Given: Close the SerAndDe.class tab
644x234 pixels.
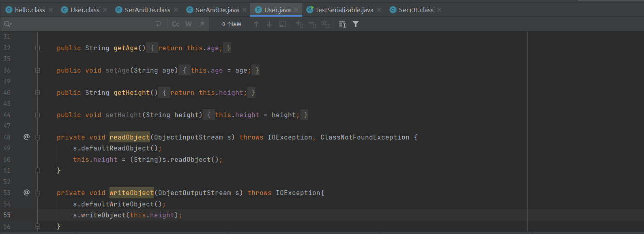Looking at the screenshot, I should (176, 10).
